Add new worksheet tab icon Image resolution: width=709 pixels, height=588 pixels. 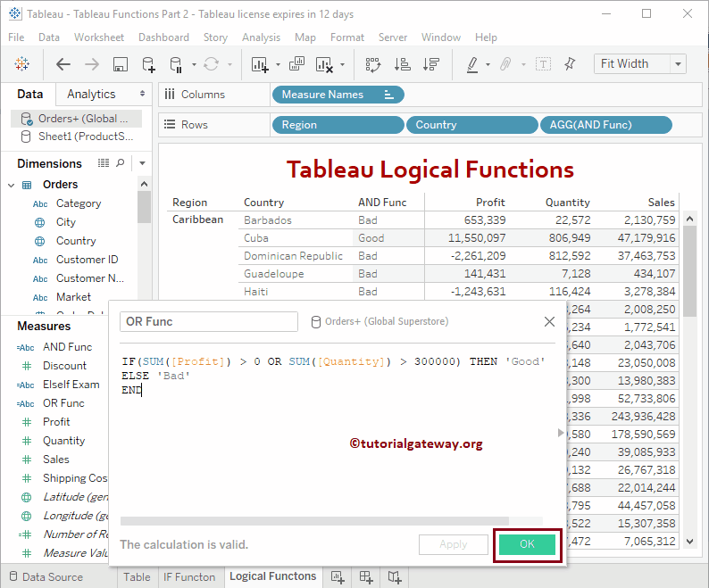338,576
